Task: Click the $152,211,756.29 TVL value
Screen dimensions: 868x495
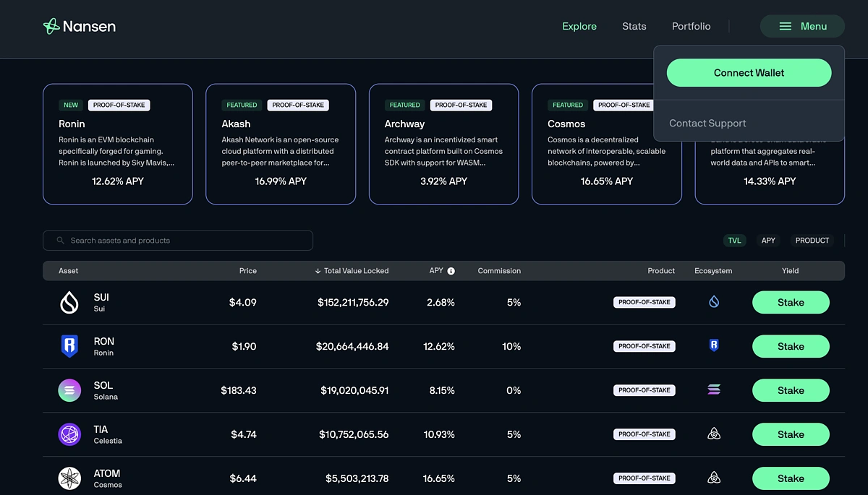Action: (x=353, y=302)
